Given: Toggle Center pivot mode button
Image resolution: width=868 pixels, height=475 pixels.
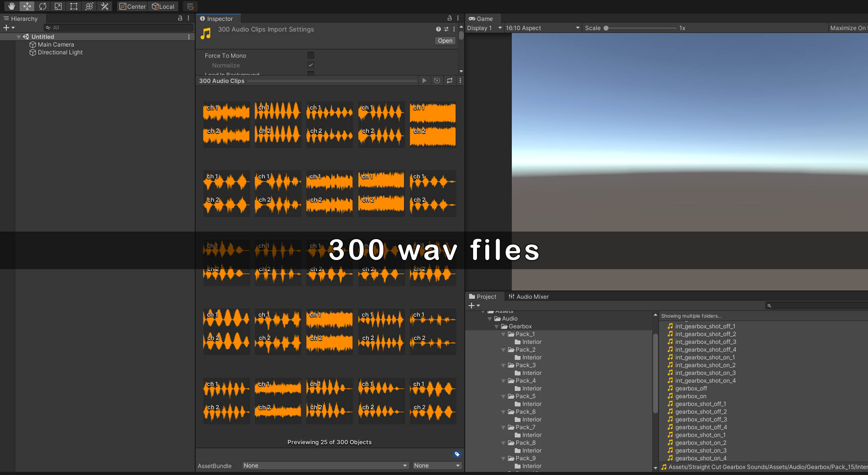Looking at the screenshot, I should pos(133,6).
